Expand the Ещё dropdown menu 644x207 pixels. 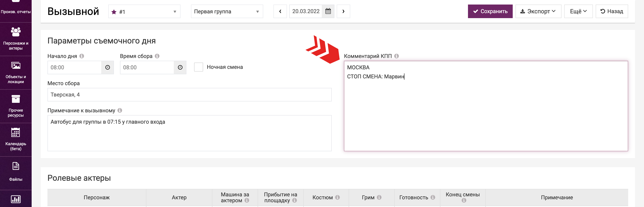point(578,11)
